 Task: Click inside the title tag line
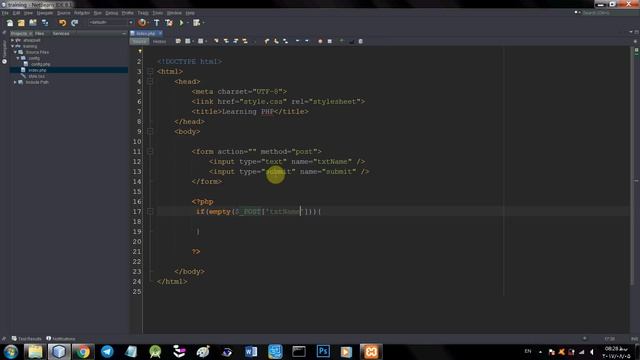tap(250, 111)
